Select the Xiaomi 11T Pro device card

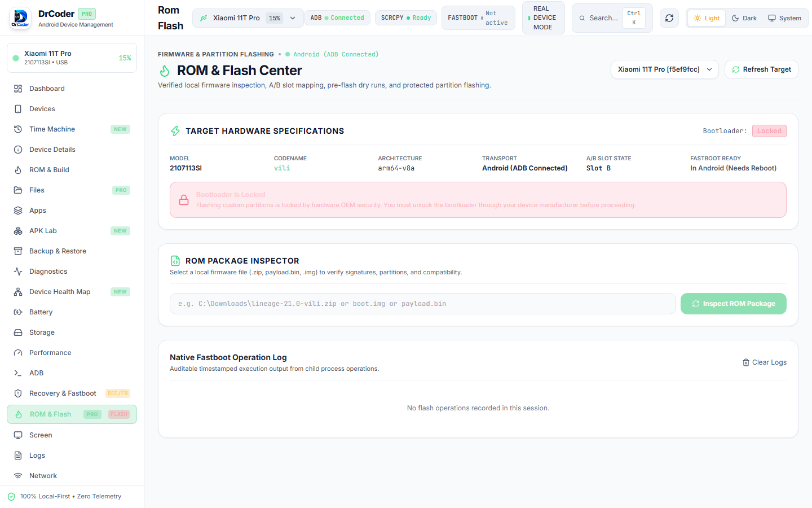coord(72,58)
